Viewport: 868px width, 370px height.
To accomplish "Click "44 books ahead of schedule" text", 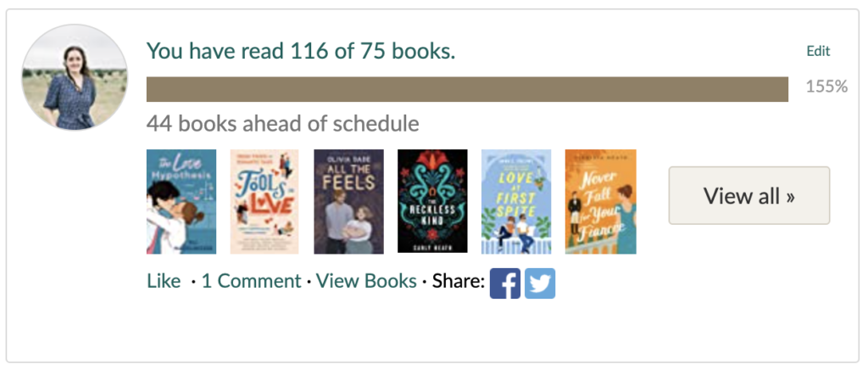I will click(282, 124).
